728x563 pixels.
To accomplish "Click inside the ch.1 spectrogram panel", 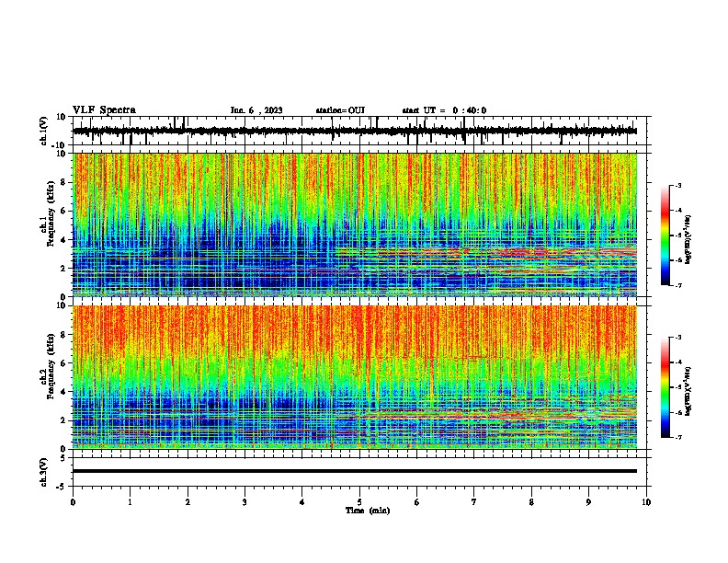I will pos(355,224).
